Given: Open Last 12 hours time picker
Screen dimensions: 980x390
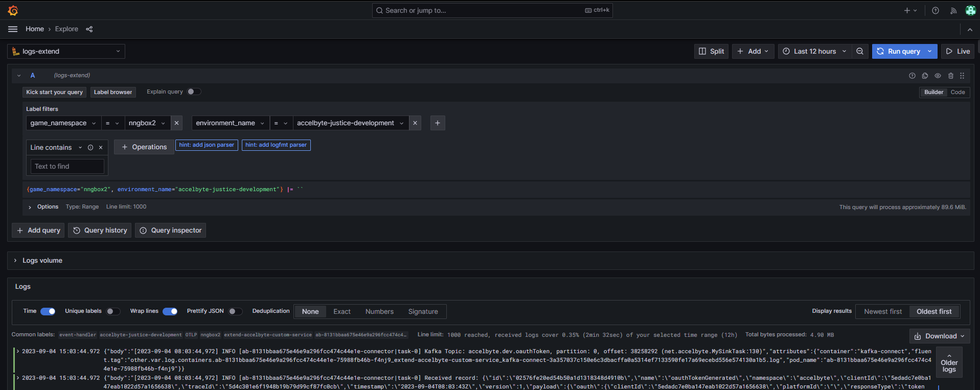Looking at the screenshot, I should point(815,51).
